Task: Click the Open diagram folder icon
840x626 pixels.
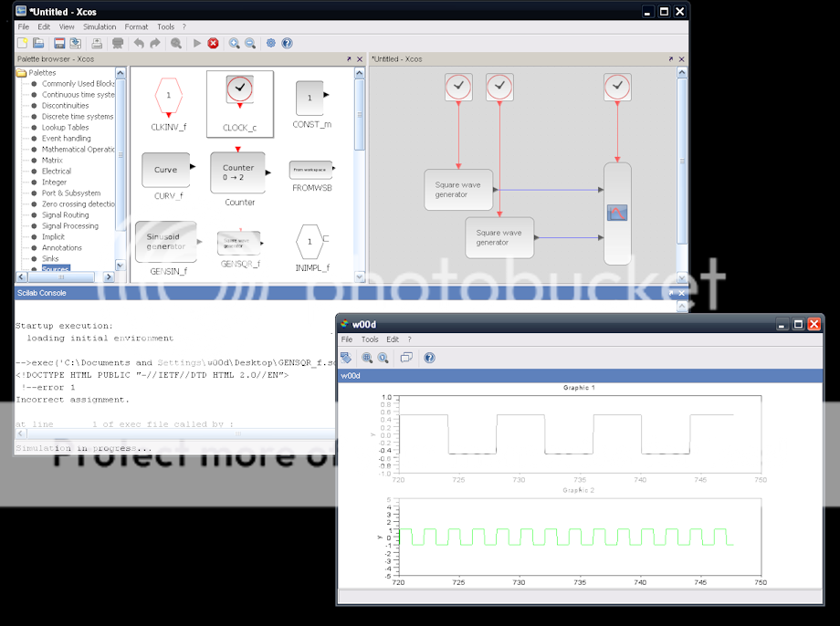Action: tap(38, 44)
